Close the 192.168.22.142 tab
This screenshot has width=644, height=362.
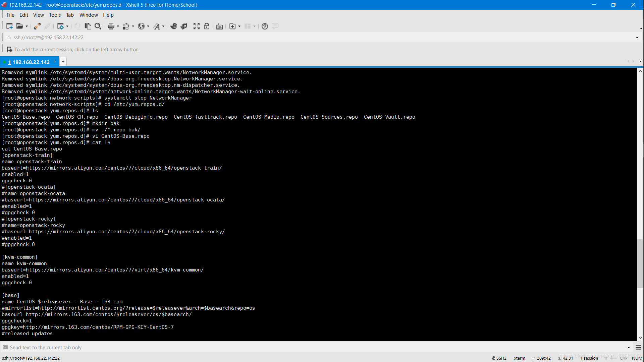[x=54, y=61]
